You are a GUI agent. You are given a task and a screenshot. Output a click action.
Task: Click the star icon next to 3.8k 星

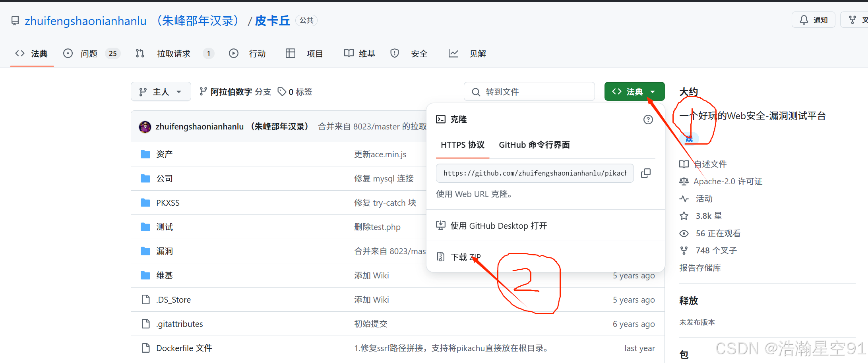[x=684, y=216]
